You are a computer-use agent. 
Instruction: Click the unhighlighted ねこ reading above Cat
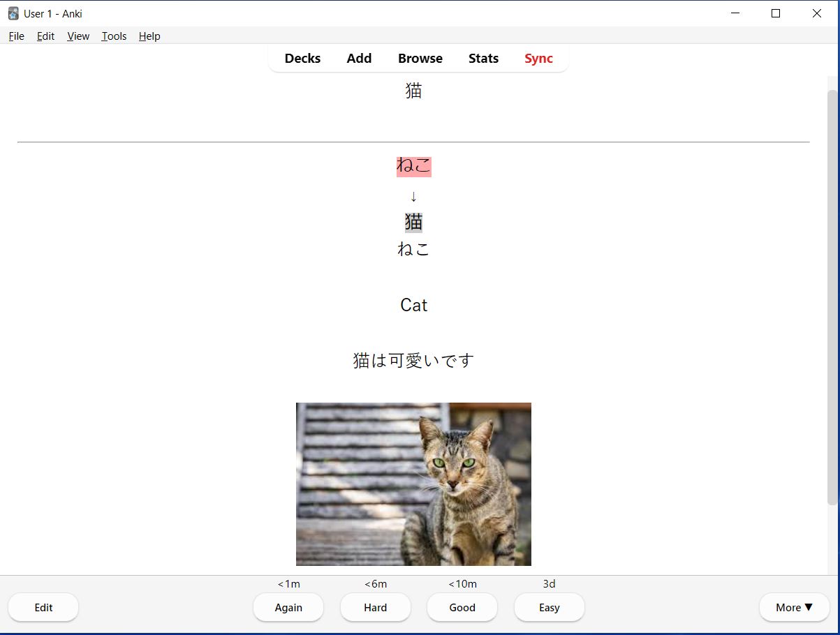coord(414,249)
